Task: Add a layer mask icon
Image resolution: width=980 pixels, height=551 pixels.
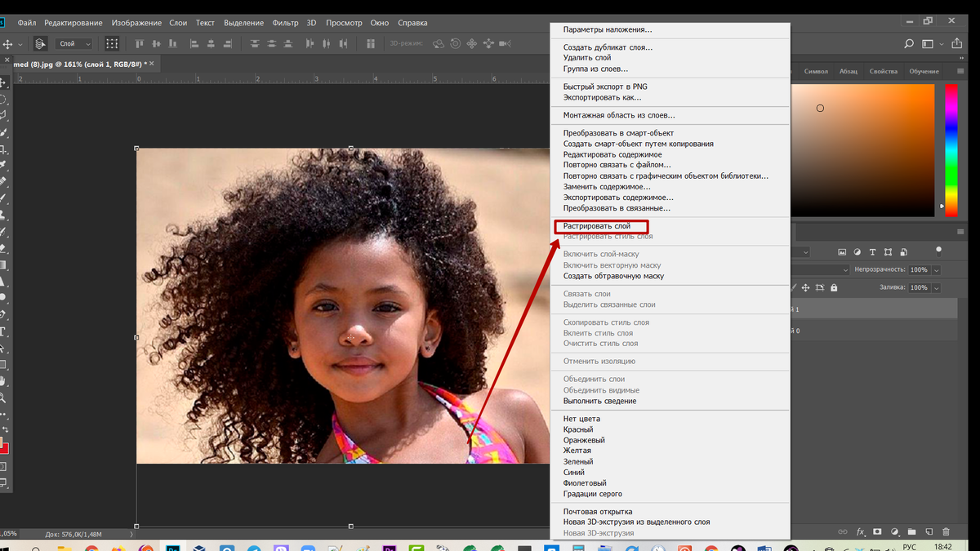Action: pos(877,531)
